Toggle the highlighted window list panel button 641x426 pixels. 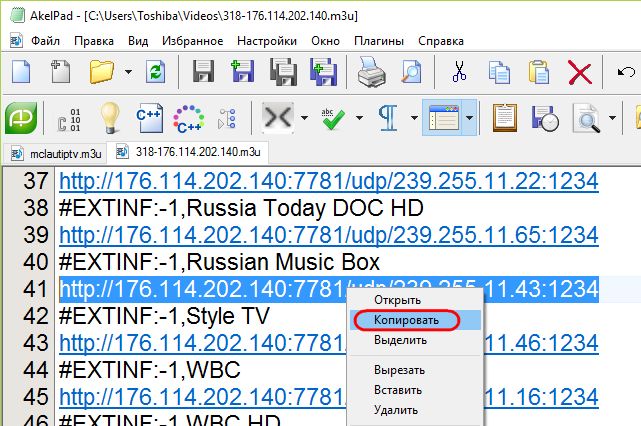tap(443, 118)
